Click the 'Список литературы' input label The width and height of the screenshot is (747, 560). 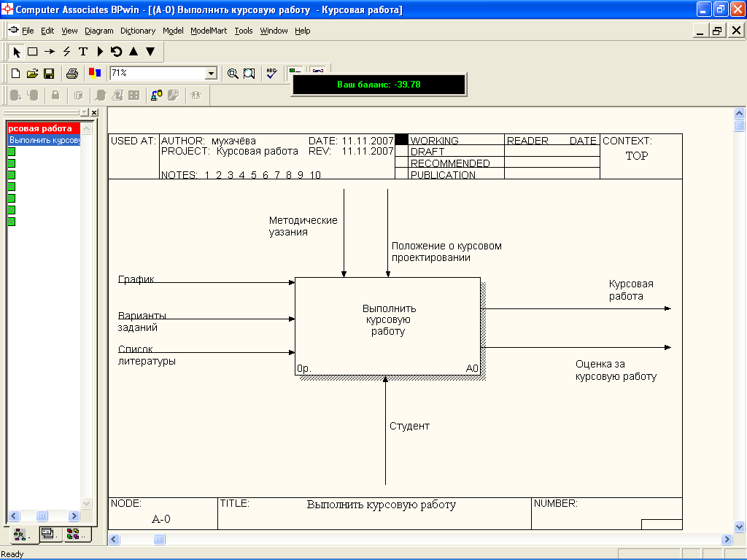[147, 355]
